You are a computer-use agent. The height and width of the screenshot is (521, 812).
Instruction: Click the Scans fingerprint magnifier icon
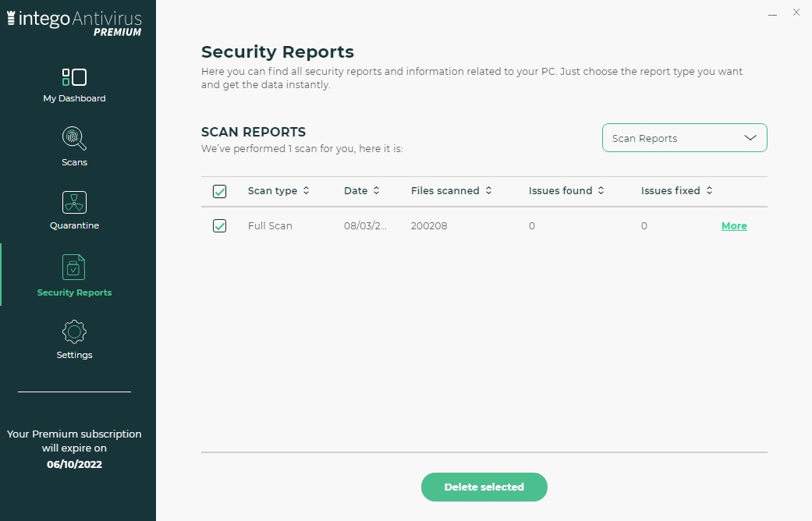[x=74, y=139]
